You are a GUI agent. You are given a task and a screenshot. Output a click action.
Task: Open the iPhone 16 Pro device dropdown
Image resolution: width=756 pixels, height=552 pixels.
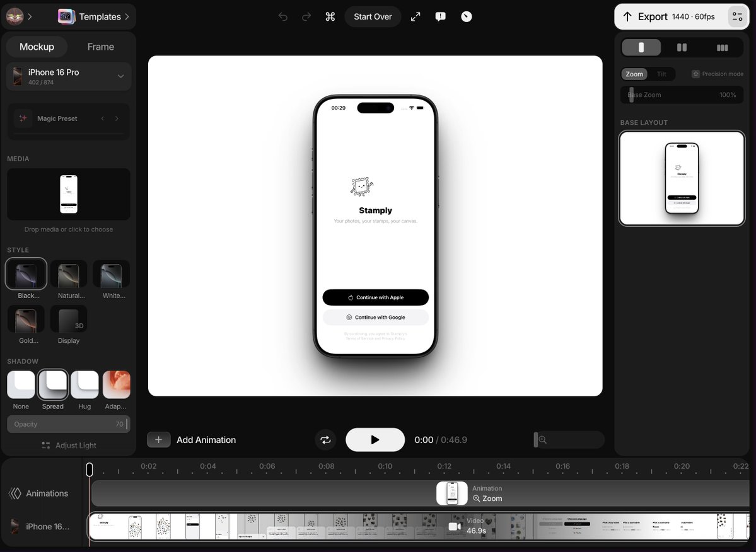tap(69, 76)
